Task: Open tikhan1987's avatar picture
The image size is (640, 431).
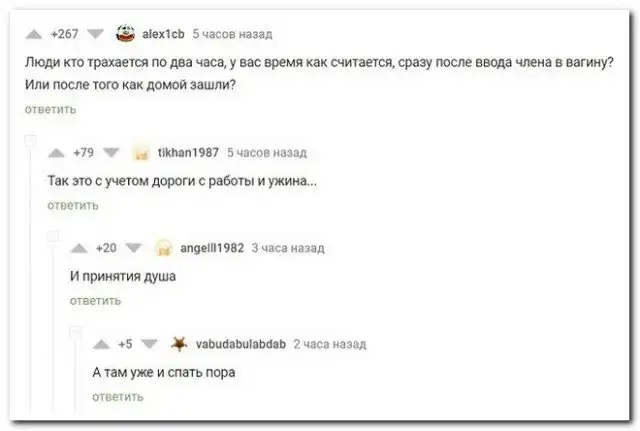Action: 141,153
